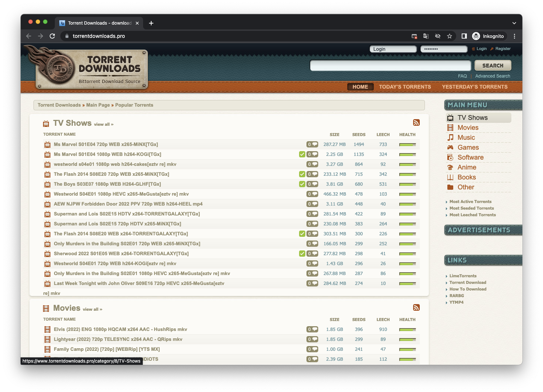Click the Movies section RSS feed icon

(x=416, y=308)
